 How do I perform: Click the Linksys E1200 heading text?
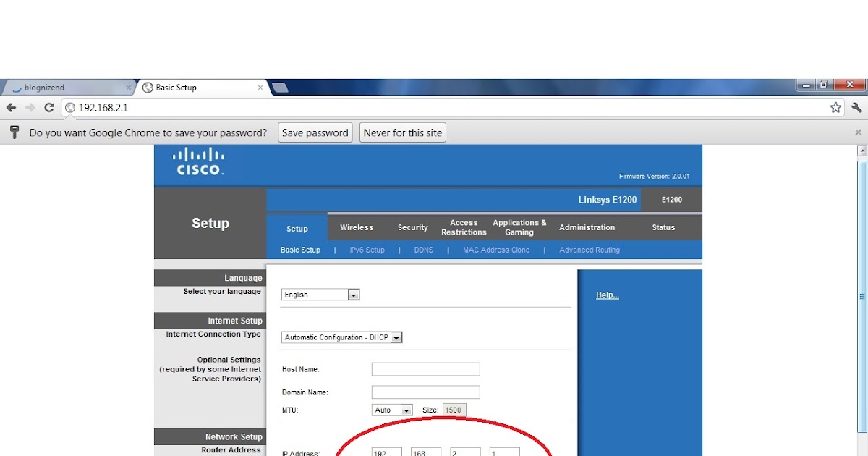(608, 200)
